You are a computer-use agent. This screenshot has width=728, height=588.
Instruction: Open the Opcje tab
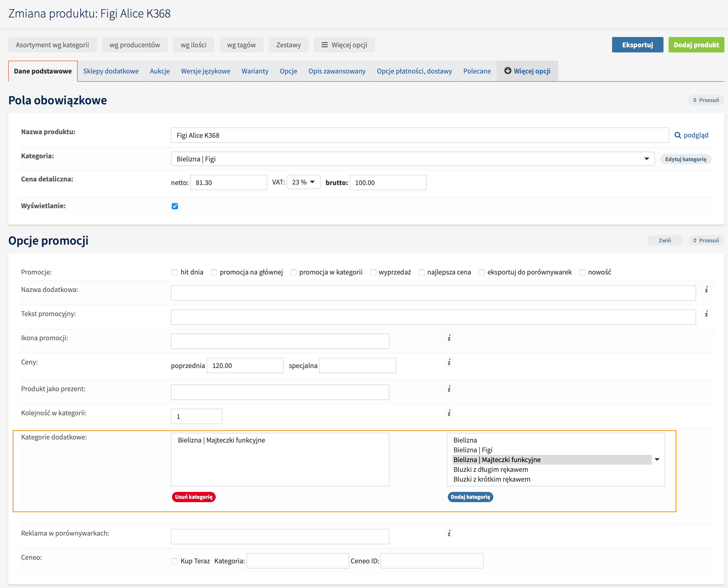tap(288, 71)
